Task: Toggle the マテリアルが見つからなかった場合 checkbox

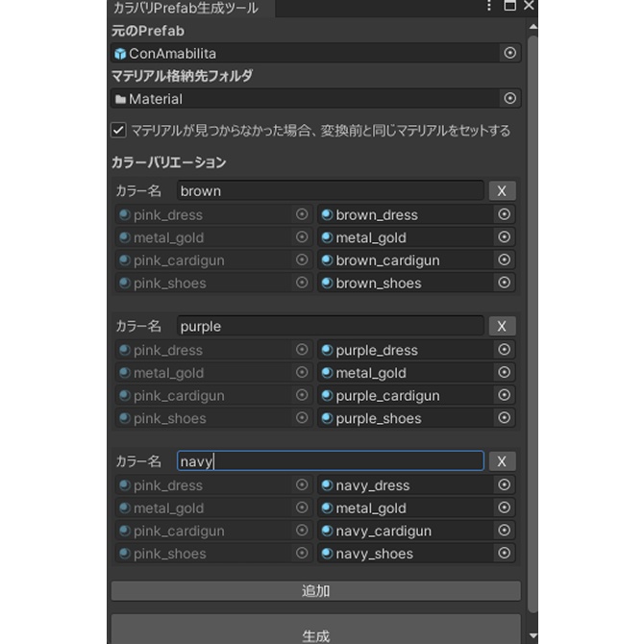Action: 118,130
